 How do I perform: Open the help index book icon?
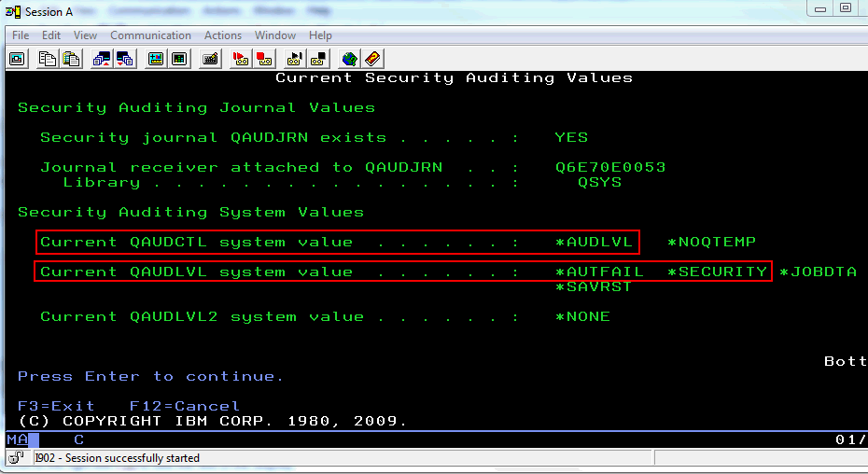[x=372, y=59]
